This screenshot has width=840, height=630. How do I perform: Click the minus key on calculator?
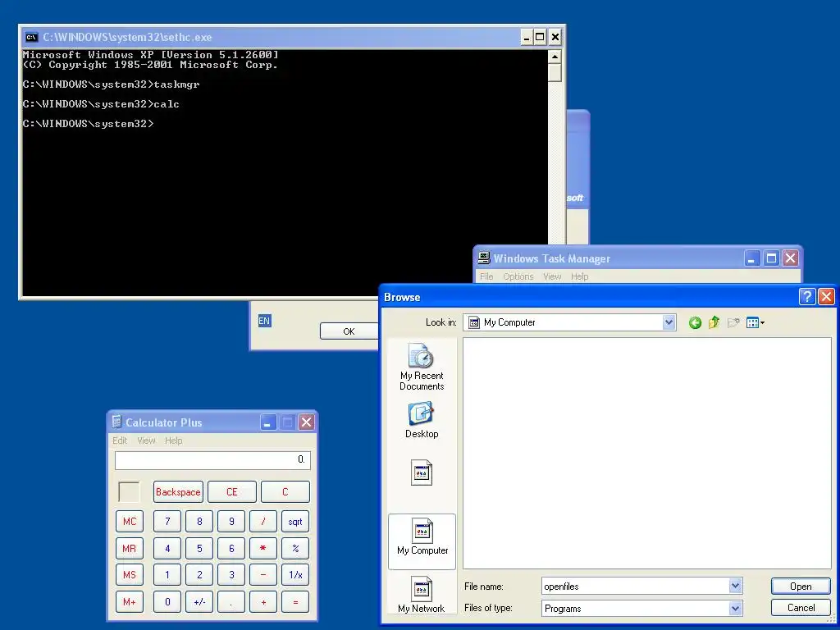(263, 575)
